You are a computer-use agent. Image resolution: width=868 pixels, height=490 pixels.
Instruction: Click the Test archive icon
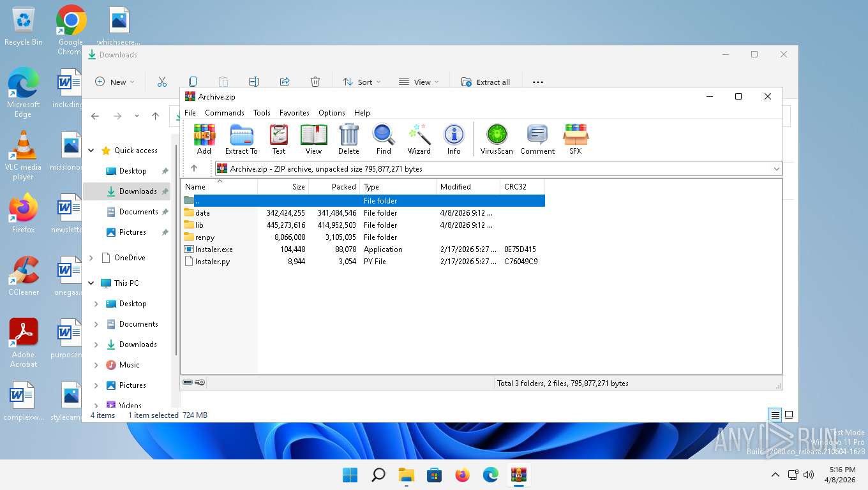coord(279,139)
